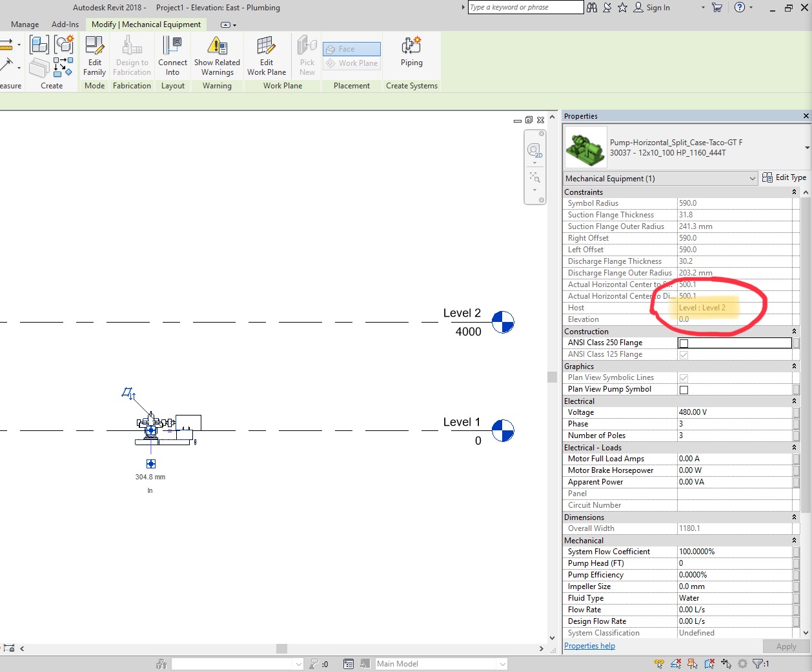Click the Apply button
Image resolution: width=812 pixels, height=671 pixels.
click(786, 646)
